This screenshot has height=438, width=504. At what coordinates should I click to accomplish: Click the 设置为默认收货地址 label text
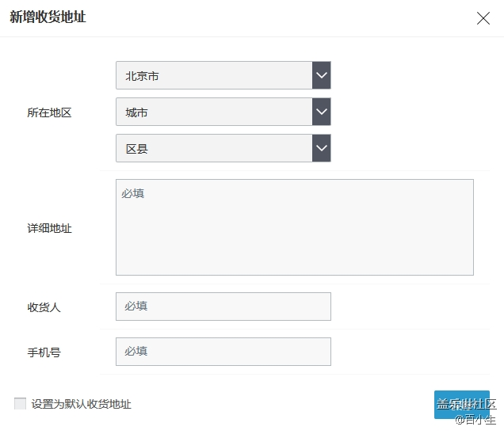click(x=81, y=404)
